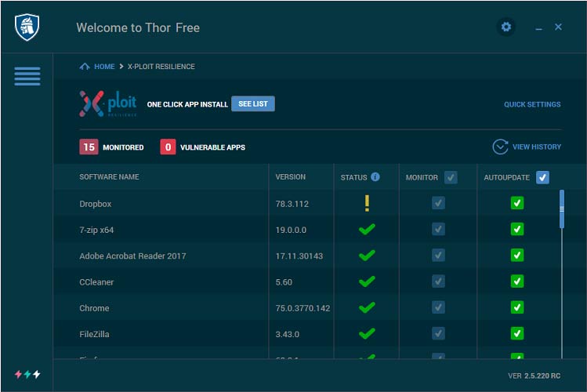This screenshot has height=392, width=587.
Task: Toggle 7-zip x64 autoupdate checkbox
Action: tap(517, 229)
